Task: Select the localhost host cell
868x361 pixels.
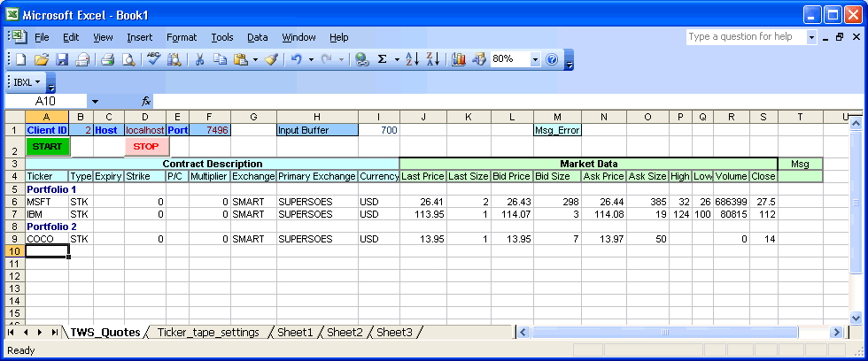Action: pos(145,130)
